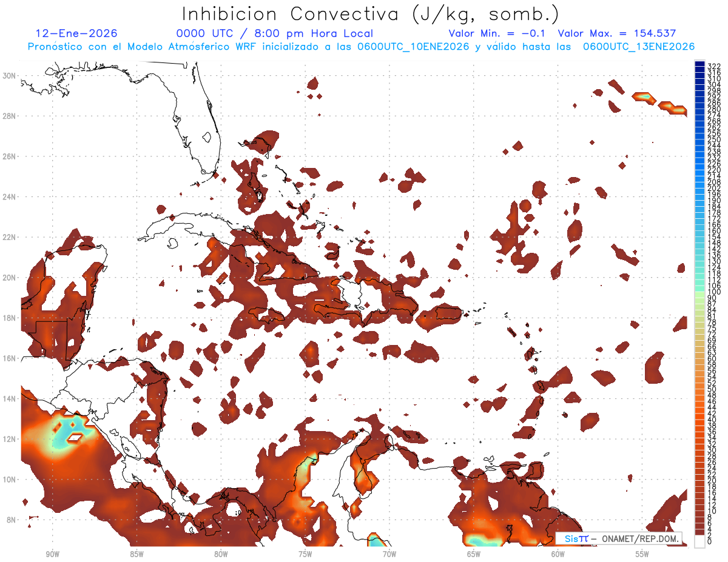
Task: Click the 90W longitude label
Action: pos(52,554)
